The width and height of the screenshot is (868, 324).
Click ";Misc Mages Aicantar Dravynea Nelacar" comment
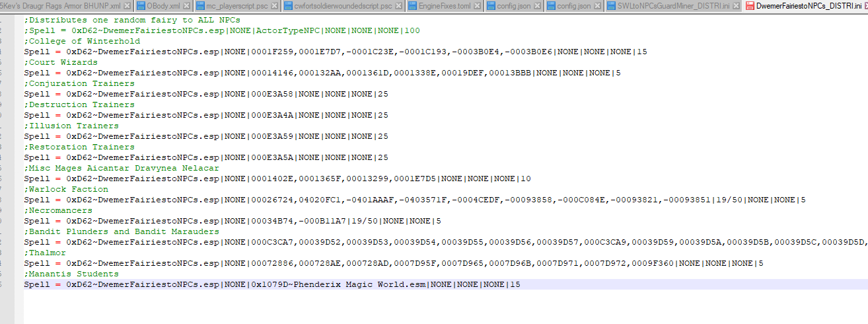pos(122,168)
